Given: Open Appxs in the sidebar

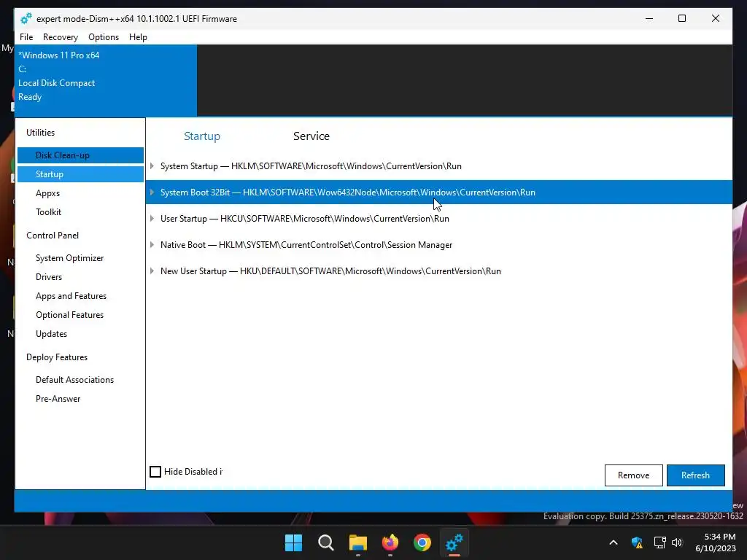Looking at the screenshot, I should click(x=47, y=193).
